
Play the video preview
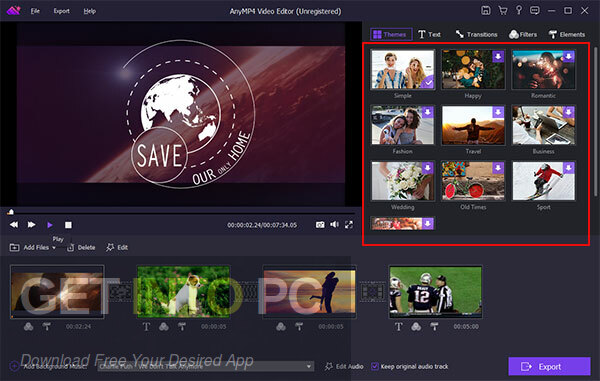(50, 225)
